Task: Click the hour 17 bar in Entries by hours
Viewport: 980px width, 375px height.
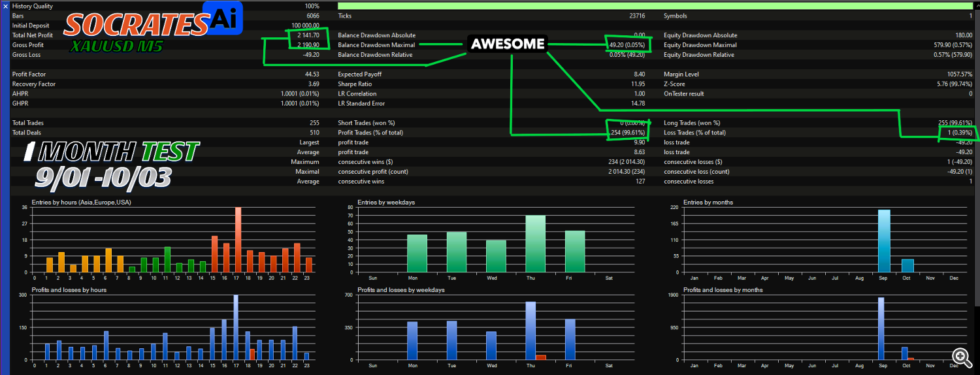Action: (x=238, y=240)
